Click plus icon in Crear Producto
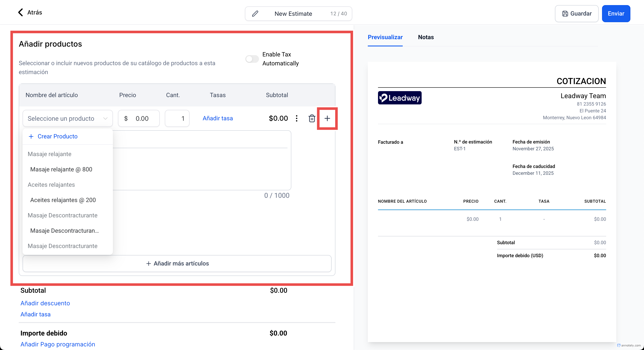Viewport: 644px width, 350px height. point(31,136)
